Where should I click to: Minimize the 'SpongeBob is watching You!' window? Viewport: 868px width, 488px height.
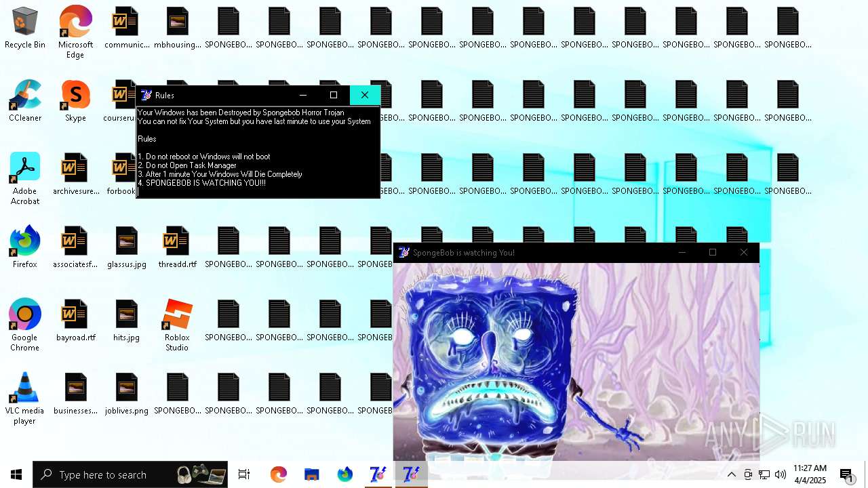click(682, 252)
